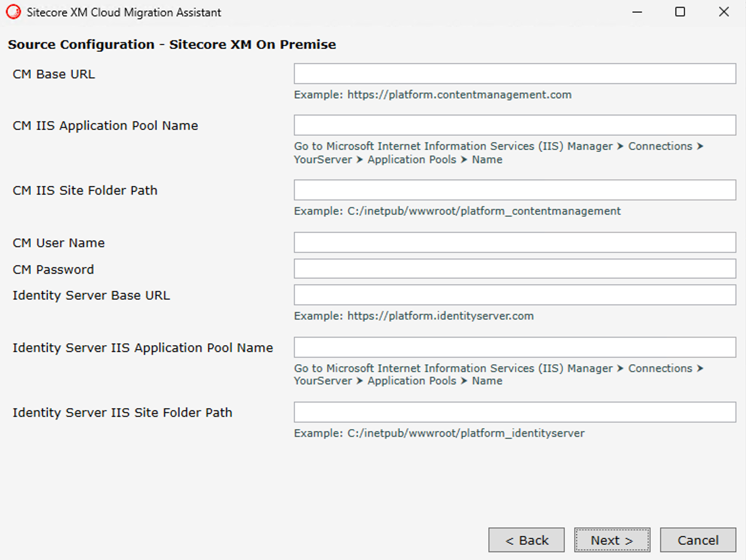Focus the CM Password input box

515,269
